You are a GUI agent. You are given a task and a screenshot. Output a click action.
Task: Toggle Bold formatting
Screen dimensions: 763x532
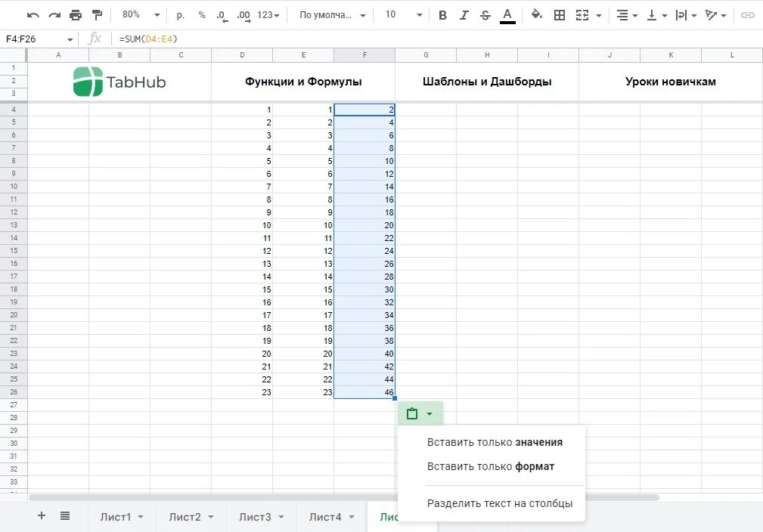442,15
